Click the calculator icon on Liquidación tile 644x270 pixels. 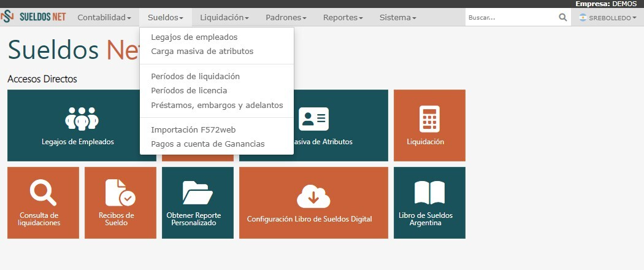click(429, 119)
